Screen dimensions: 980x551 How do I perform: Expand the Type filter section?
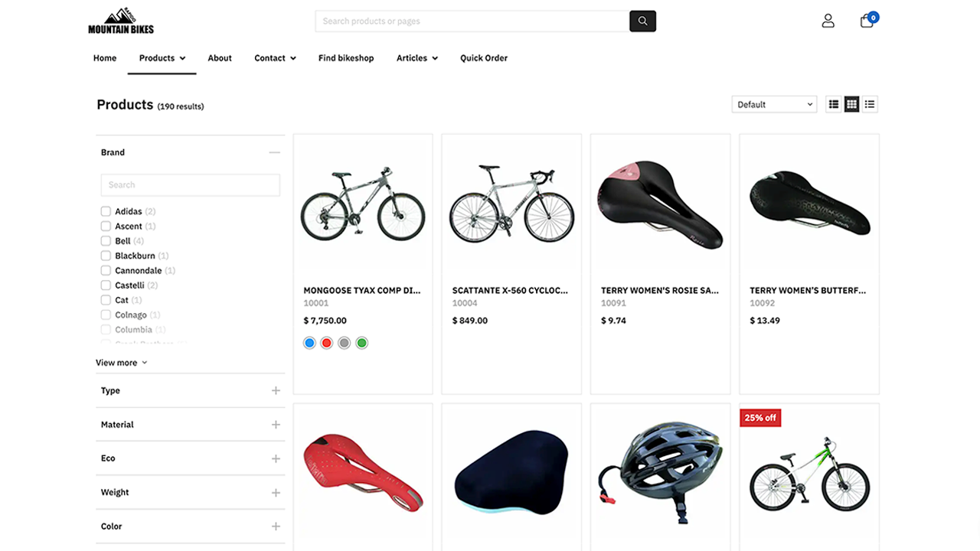point(275,390)
